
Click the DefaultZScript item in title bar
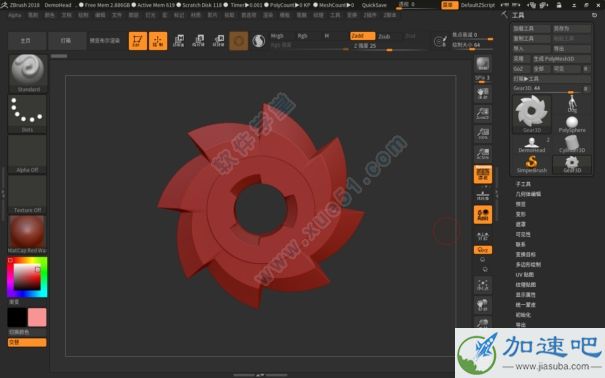point(478,5)
